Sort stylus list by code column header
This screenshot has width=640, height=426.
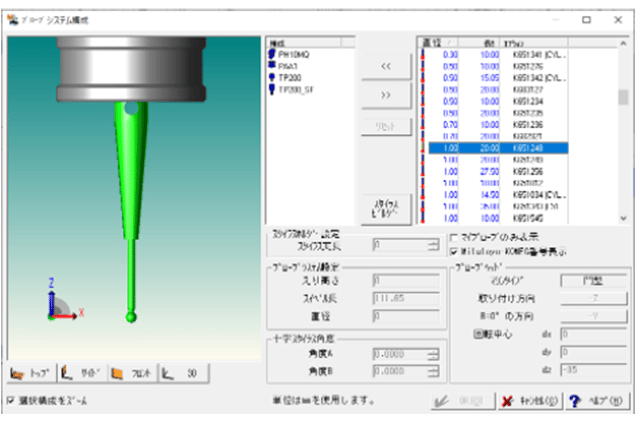[x=534, y=43]
